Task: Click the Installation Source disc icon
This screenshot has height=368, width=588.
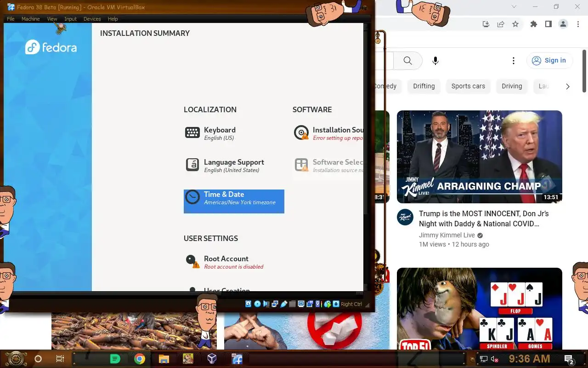Action: click(x=301, y=132)
